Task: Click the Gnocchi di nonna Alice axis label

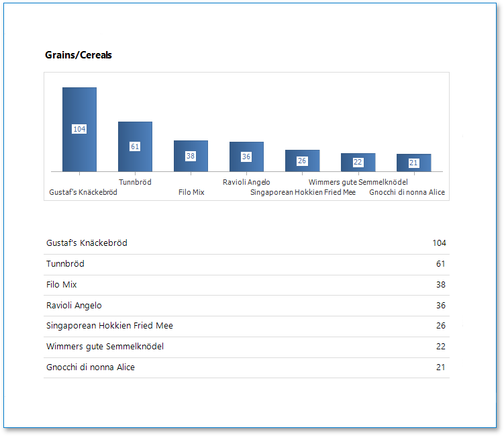Action: coord(407,192)
